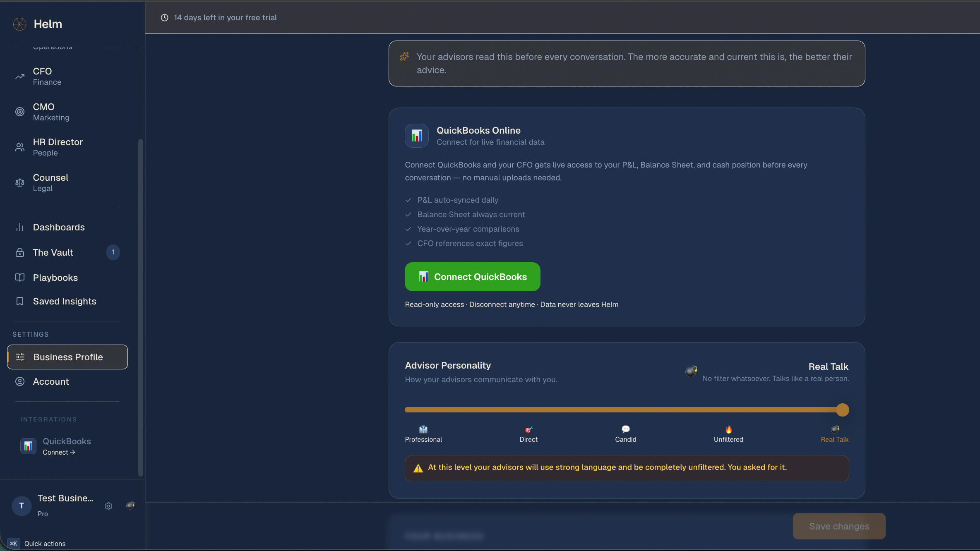Click the Account user icon
The height and width of the screenshot is (551, 980).
click(20, 381)
